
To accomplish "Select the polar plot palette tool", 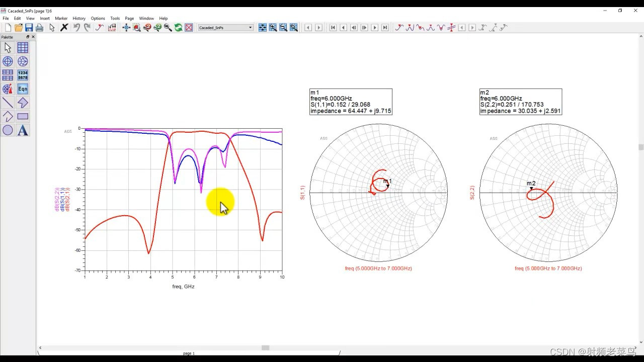I will click(8, 61).
